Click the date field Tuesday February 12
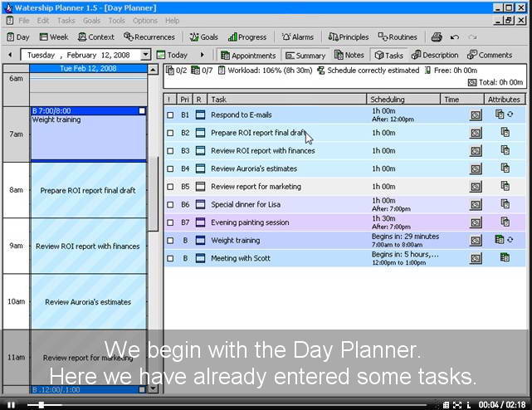532x410 pixels. coord(81,55)
